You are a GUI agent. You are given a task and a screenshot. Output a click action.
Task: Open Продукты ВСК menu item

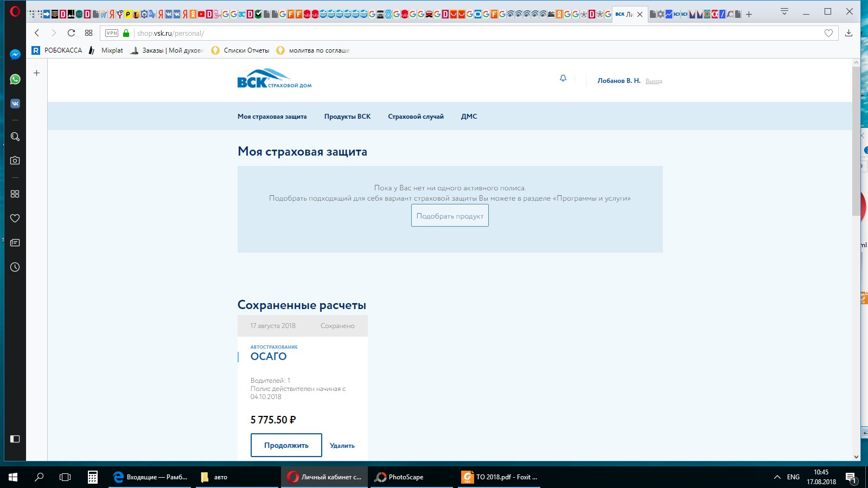point(348,117)
